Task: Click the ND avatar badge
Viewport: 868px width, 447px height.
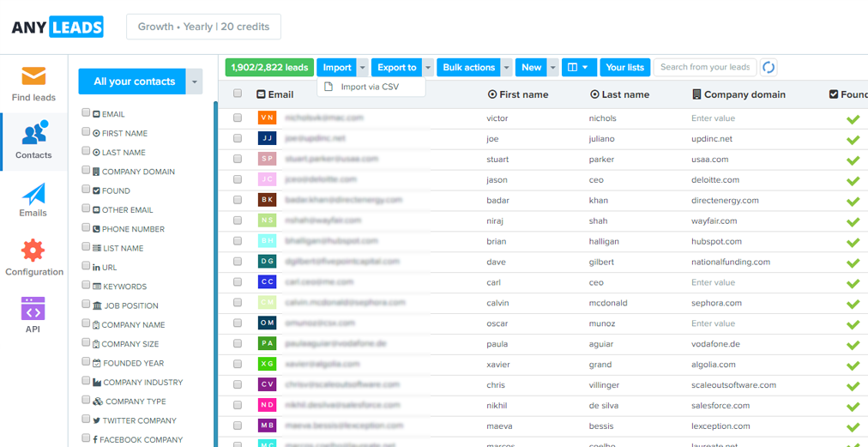Action: (x=267, y=405)
